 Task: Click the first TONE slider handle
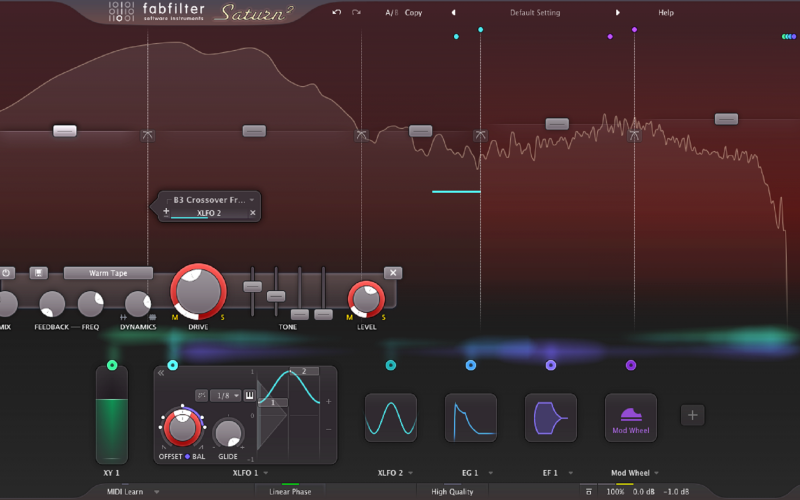click(253, 287)
